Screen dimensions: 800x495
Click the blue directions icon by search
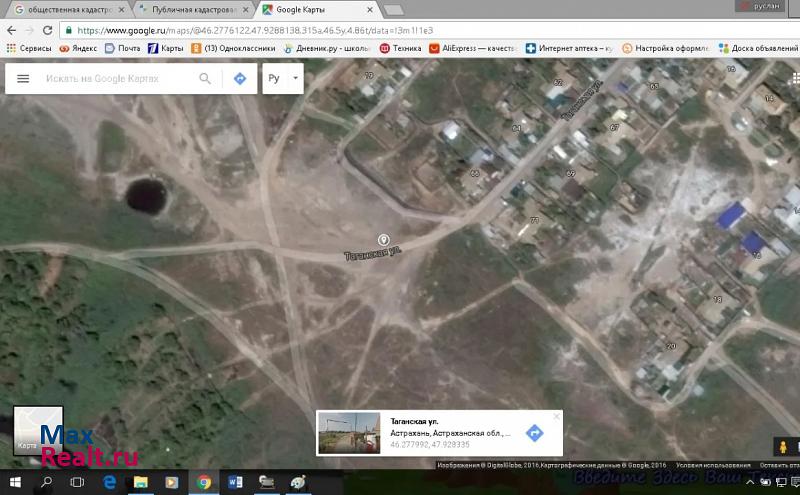pos(240,79)
